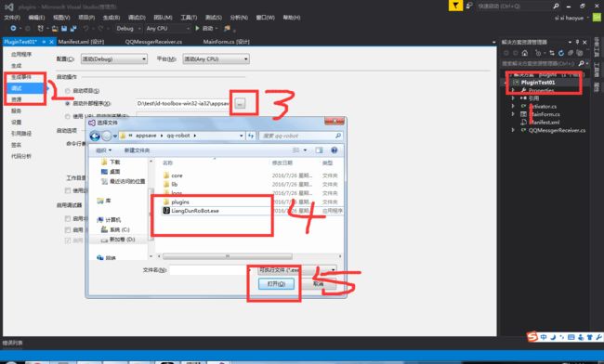Viewport: 604px width, 364px height.
Task: Open the Edit(E) menu
Action: point(36,18)
